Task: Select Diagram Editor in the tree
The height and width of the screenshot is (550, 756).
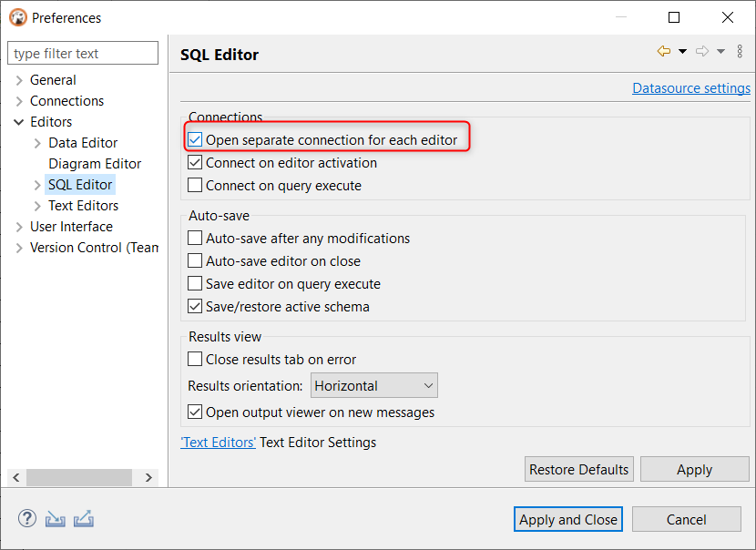Action: [95, 164]
